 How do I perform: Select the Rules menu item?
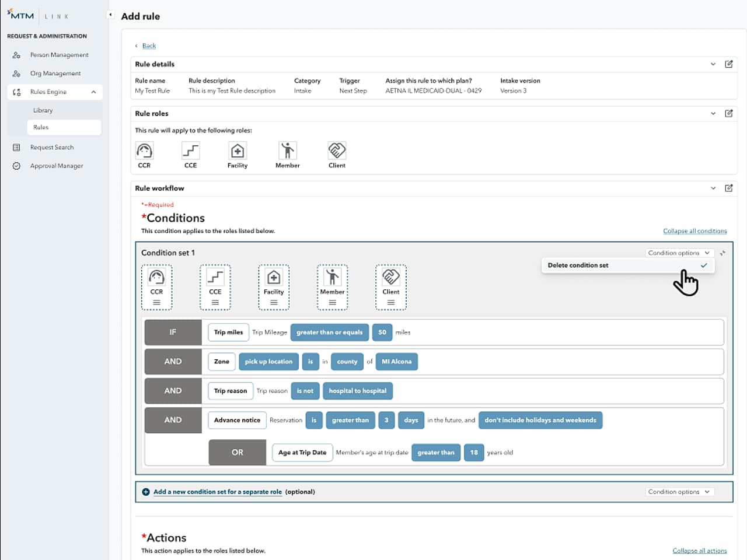click(41, 127)
